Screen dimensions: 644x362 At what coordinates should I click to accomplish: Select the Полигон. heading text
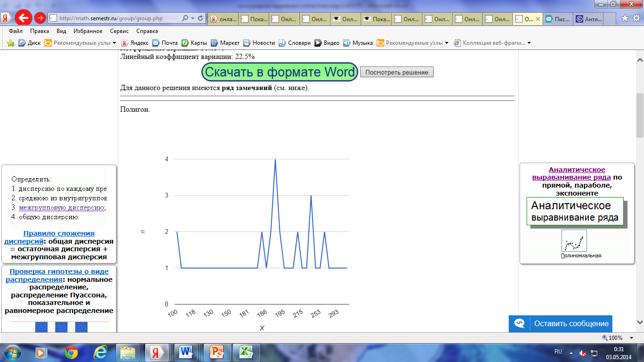135,110
